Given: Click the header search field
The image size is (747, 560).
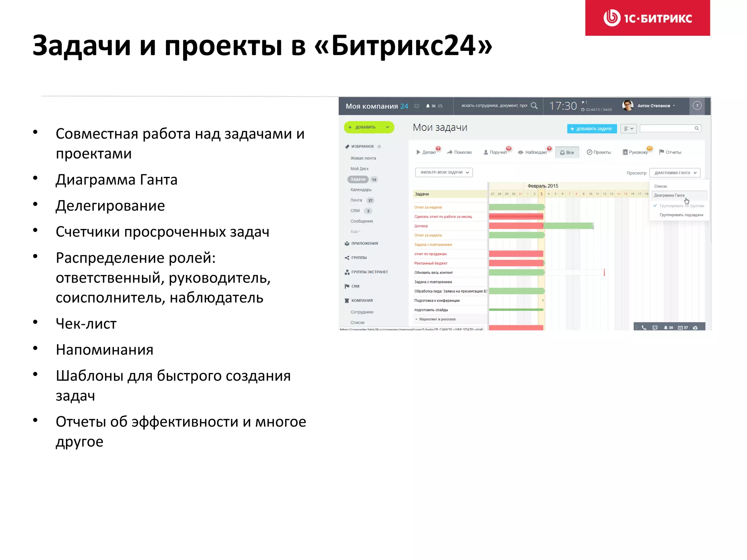Looking at the screenshot, I should pos(494,106).
